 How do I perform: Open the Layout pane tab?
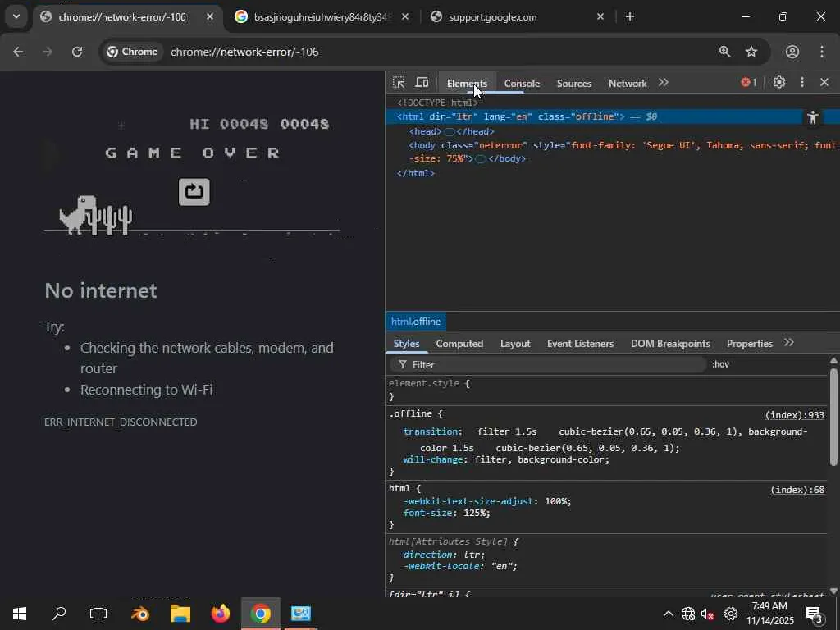click(x=515, y=344)
